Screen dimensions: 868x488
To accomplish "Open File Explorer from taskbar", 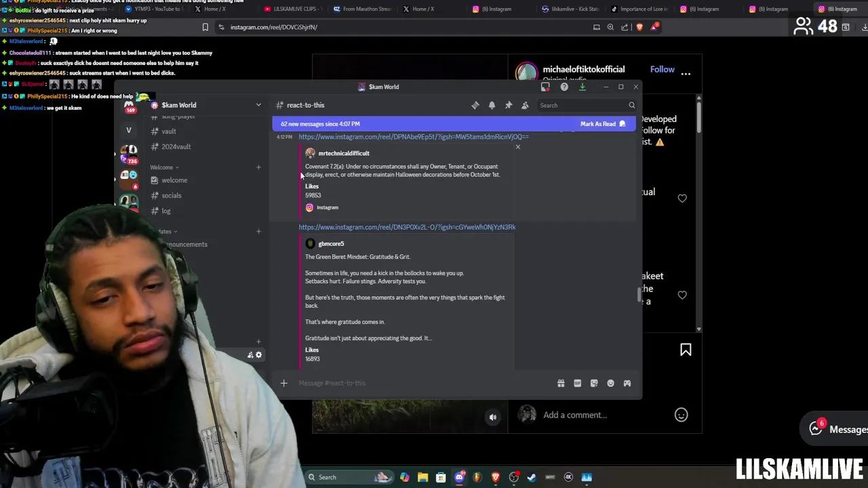I will point(422,477).
